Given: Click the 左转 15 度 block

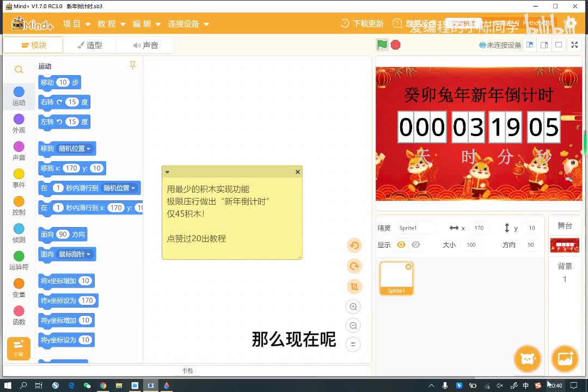Looking at the screenshot, I should (x=64, y=122).
